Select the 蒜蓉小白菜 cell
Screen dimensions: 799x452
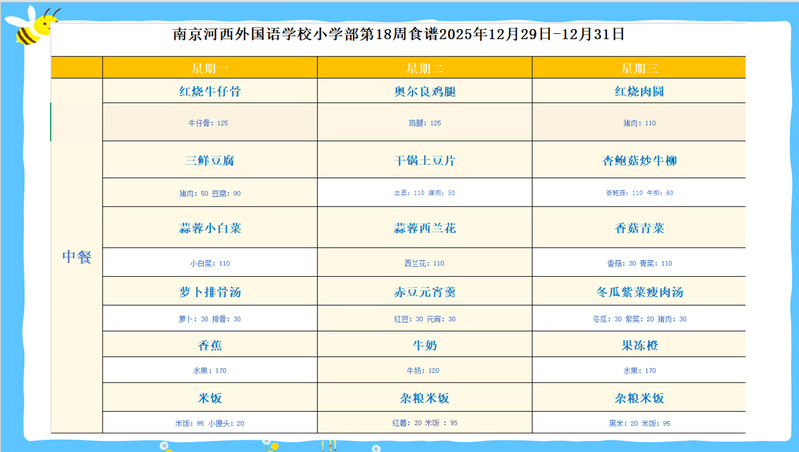210,228
